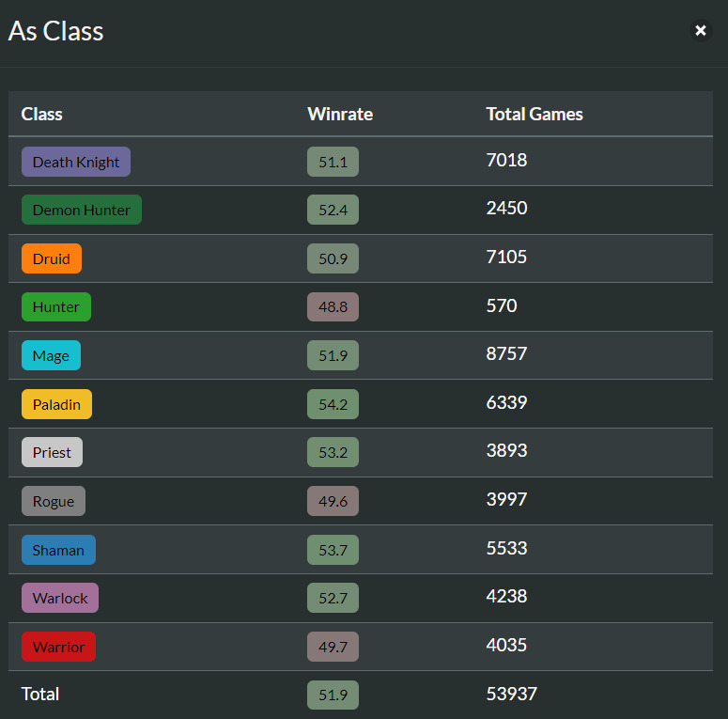This screenshot has width=728, height=719.
Task: Click Hunter's 48.8 winrate badge
Action: point(333,306)
